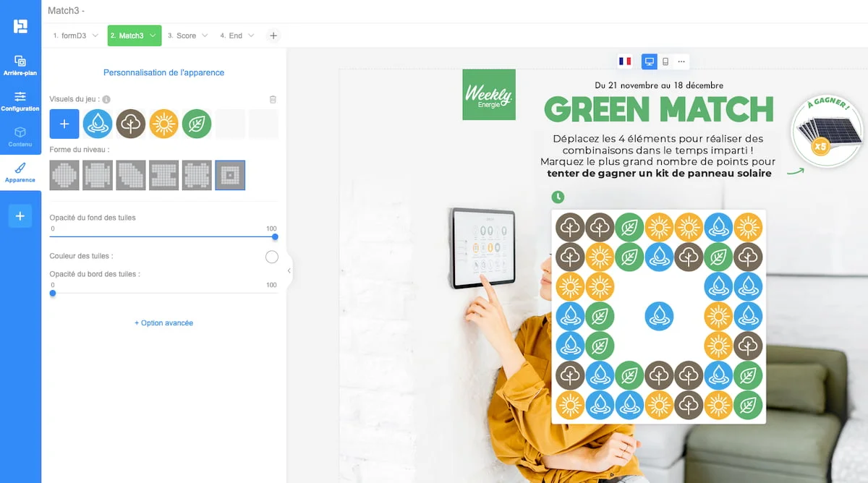Select the blue water drop visual
This screenshot has height=483, width=868.
[98, 124]
